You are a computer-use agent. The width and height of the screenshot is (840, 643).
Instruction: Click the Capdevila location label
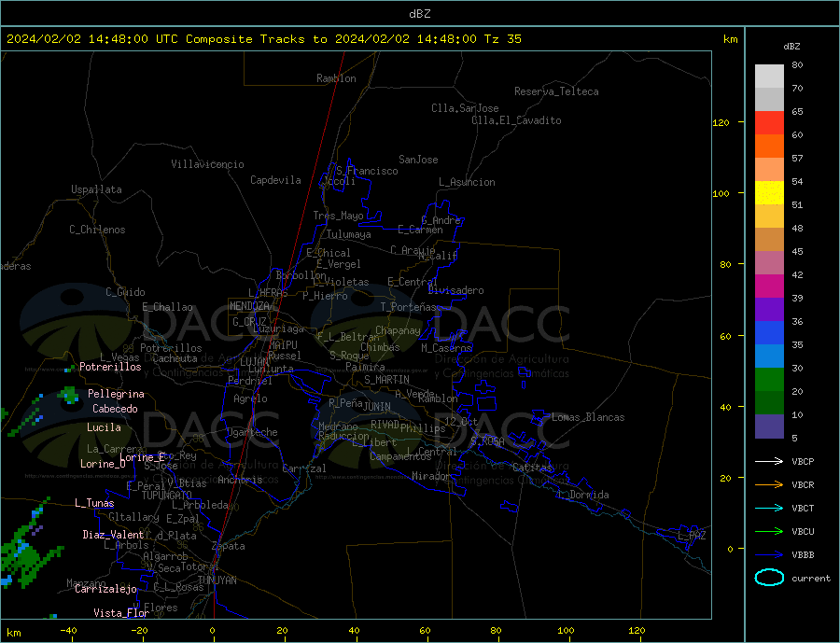click(x=275, y=180)
